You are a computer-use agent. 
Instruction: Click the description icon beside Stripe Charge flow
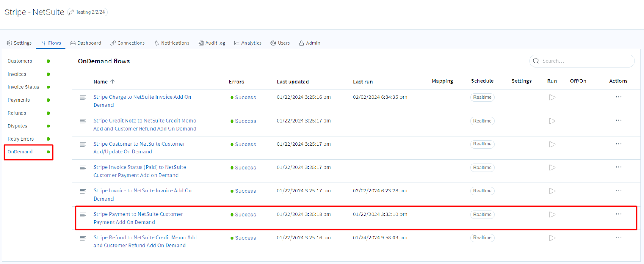(x=83, y=98)
